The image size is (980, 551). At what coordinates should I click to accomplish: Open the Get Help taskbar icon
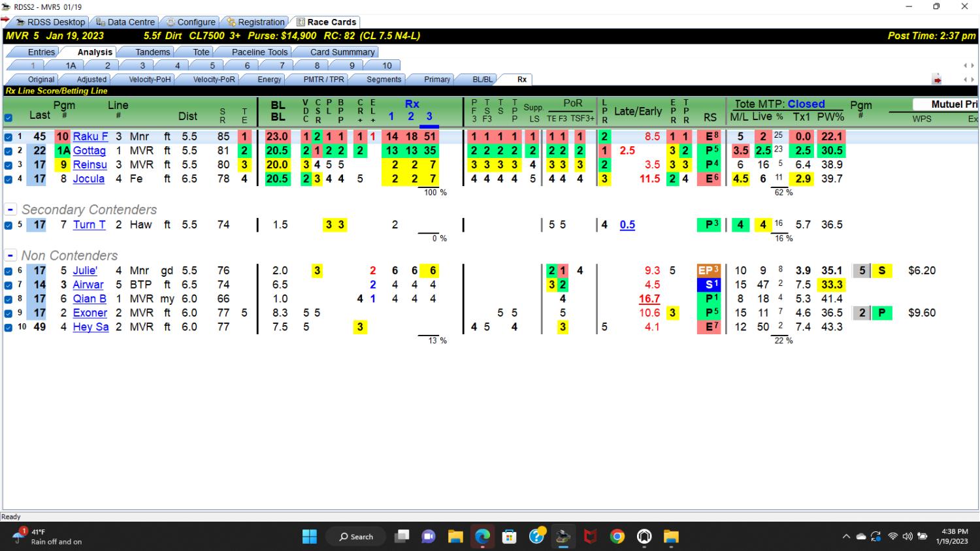pos(536,537)
